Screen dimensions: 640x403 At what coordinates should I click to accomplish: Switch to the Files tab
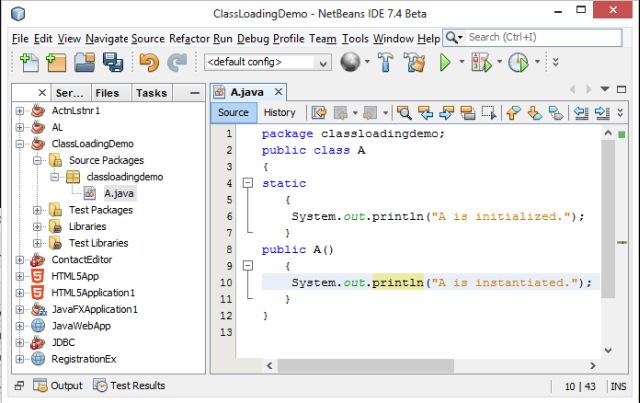107,93
